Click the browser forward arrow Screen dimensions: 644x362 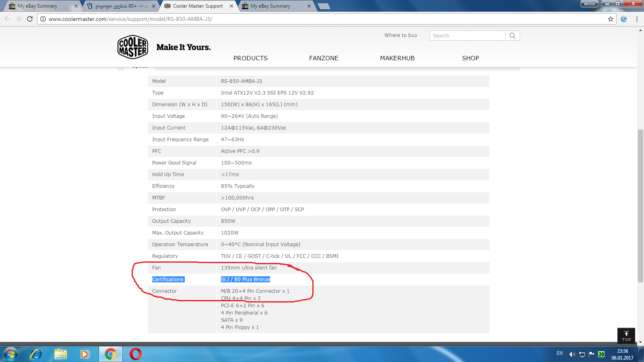(19, 19)
